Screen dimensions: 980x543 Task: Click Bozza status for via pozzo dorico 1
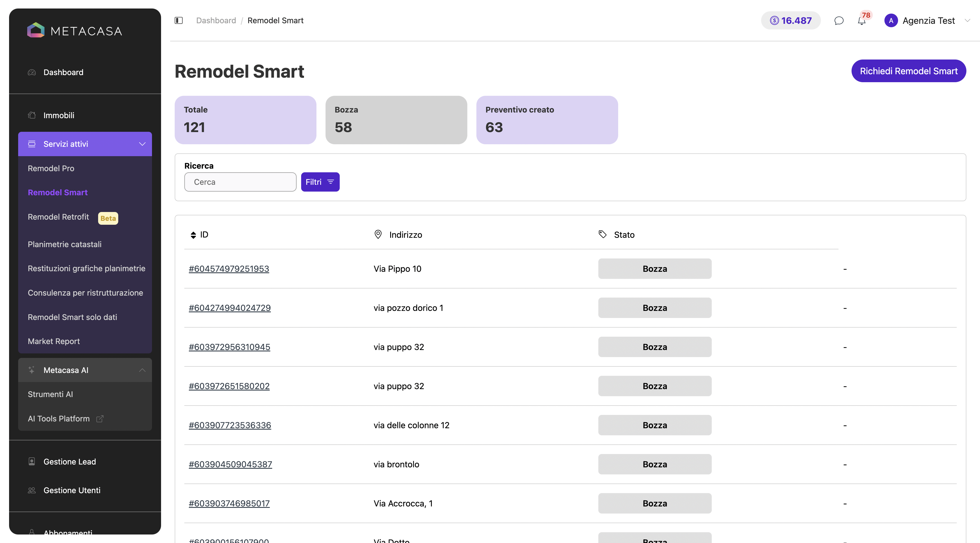click(x=654, y=308)
